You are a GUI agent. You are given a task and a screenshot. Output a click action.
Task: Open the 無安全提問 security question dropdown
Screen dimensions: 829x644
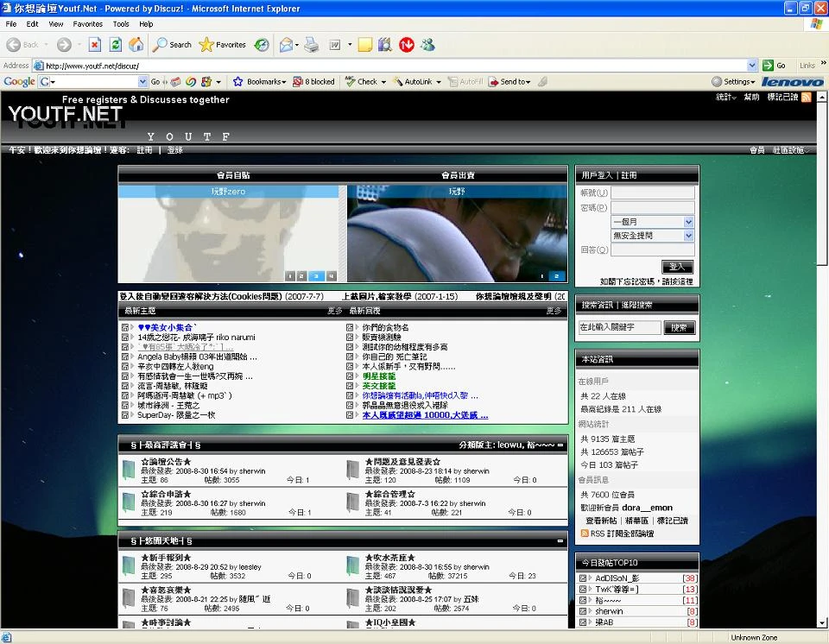[x=688, y=236]
